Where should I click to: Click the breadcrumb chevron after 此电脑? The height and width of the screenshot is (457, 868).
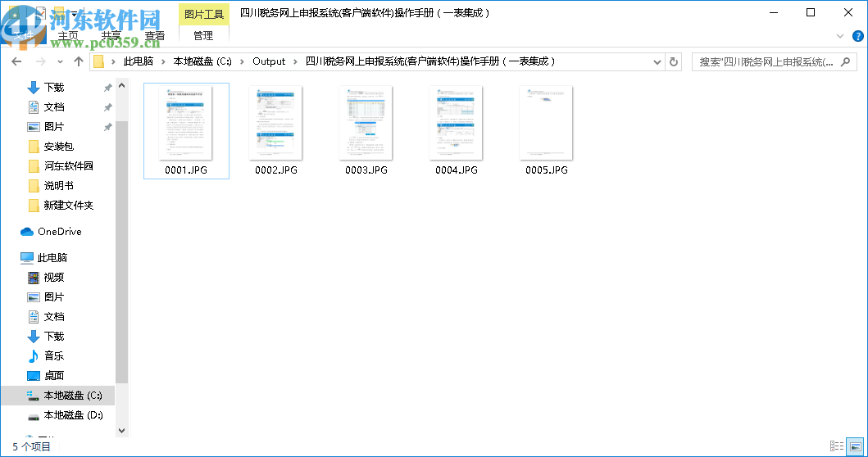pos(163,61)
